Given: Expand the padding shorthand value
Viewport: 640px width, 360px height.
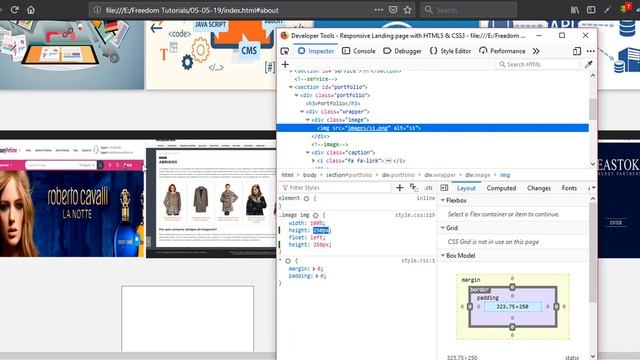Looking at the screenshot, I should (x=318, y=276).
